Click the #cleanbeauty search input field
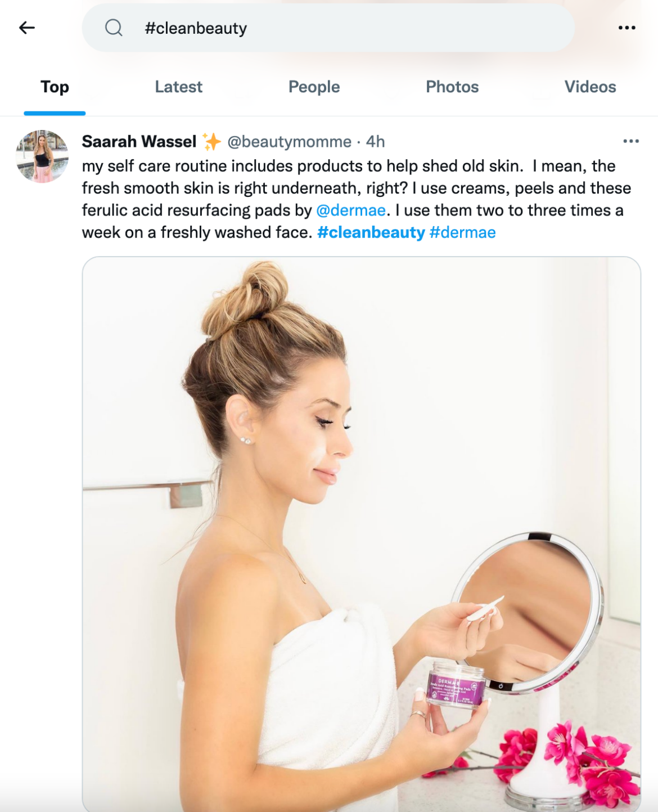The image size is (658, 812). (x=281, y=27)
